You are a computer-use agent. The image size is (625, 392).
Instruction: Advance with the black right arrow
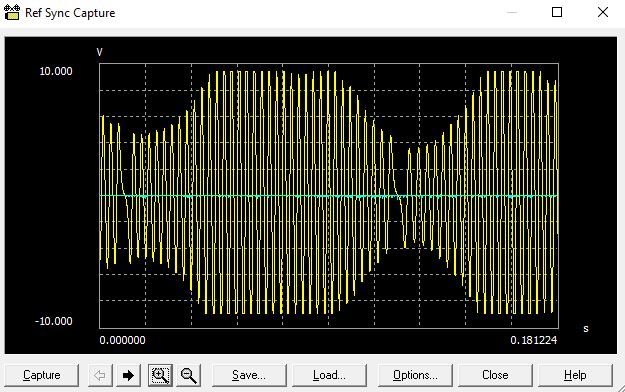coord(128,375)
